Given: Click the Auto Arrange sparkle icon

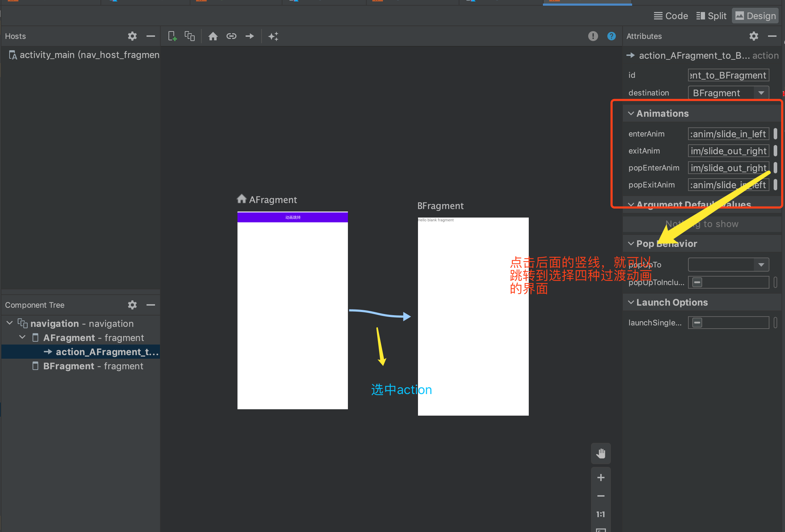Looking at the screenshot, I should click(x=273, y=36).
